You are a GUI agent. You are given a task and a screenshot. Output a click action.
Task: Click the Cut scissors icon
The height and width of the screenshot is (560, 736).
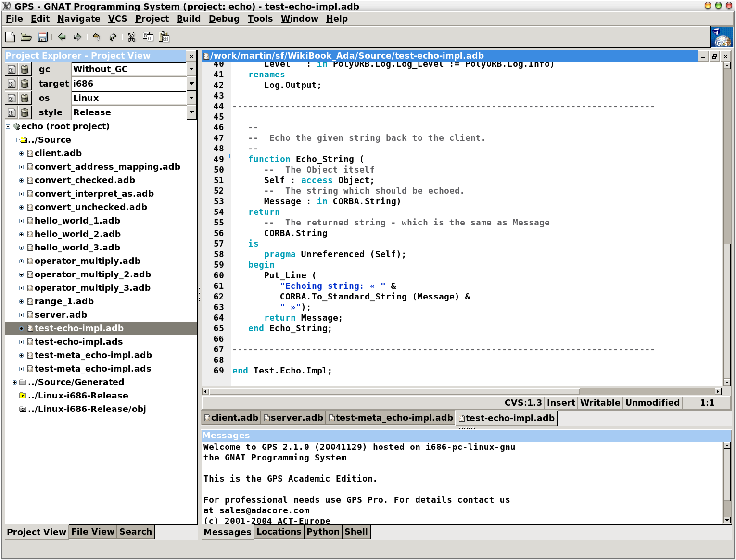pyautogui.click(x=131, y=37)
